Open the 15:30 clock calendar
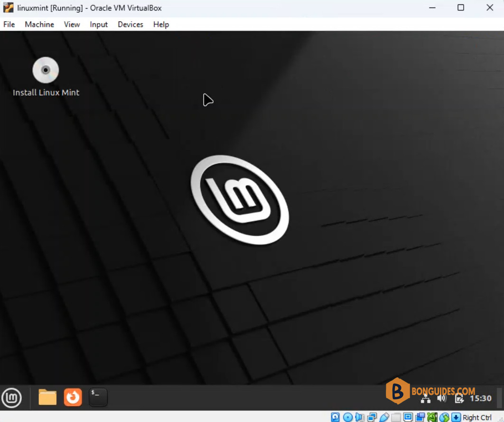This screenshot has height=422, width=504. (481, 398)
